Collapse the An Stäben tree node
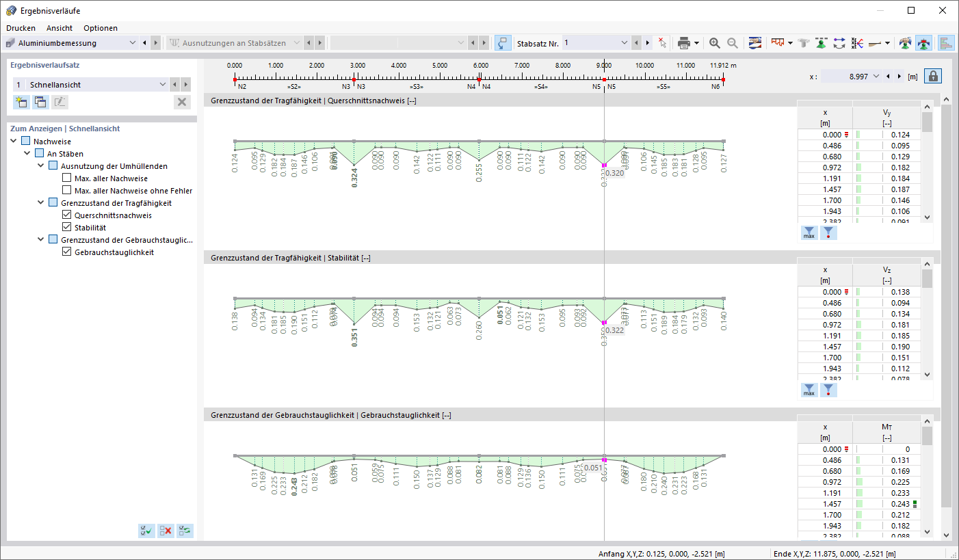959x560 pixels. [x=27, y=154]
